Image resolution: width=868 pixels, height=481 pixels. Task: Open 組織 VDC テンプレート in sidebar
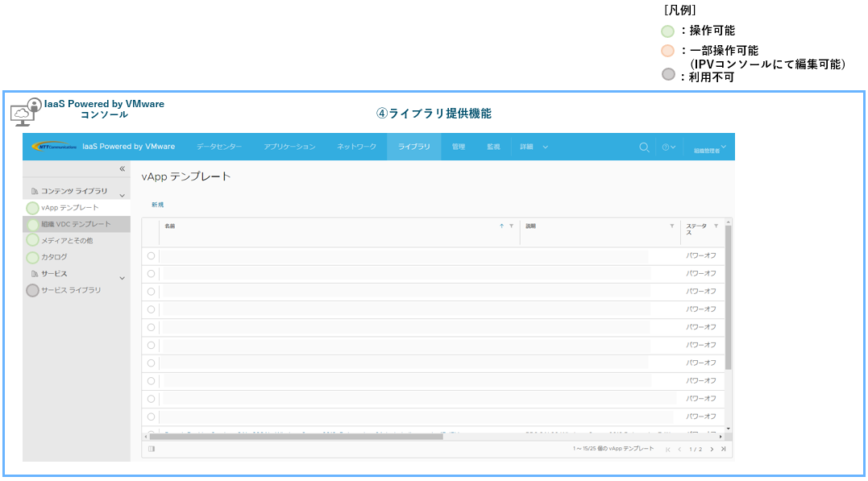[x=76, y=224]
